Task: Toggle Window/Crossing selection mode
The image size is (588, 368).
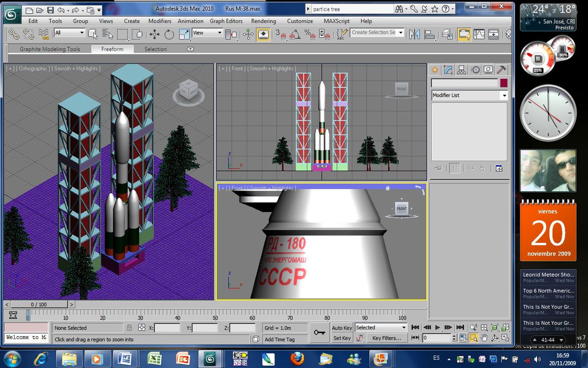Action: pyautogui.click(x=138, y=34)
